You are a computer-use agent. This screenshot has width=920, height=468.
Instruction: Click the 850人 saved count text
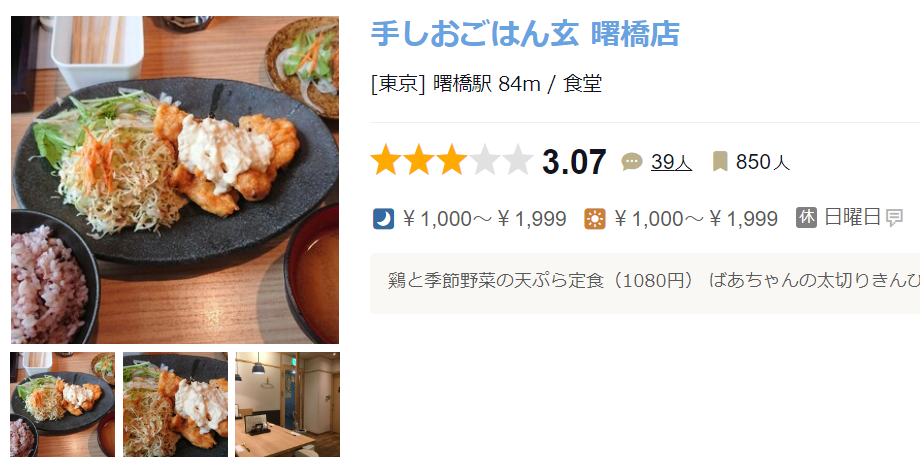coord(763,162)
